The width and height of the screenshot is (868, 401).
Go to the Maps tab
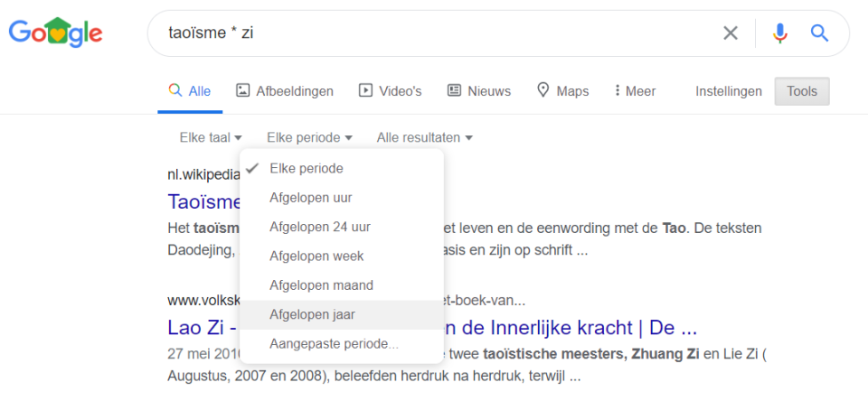coord(562,91)
